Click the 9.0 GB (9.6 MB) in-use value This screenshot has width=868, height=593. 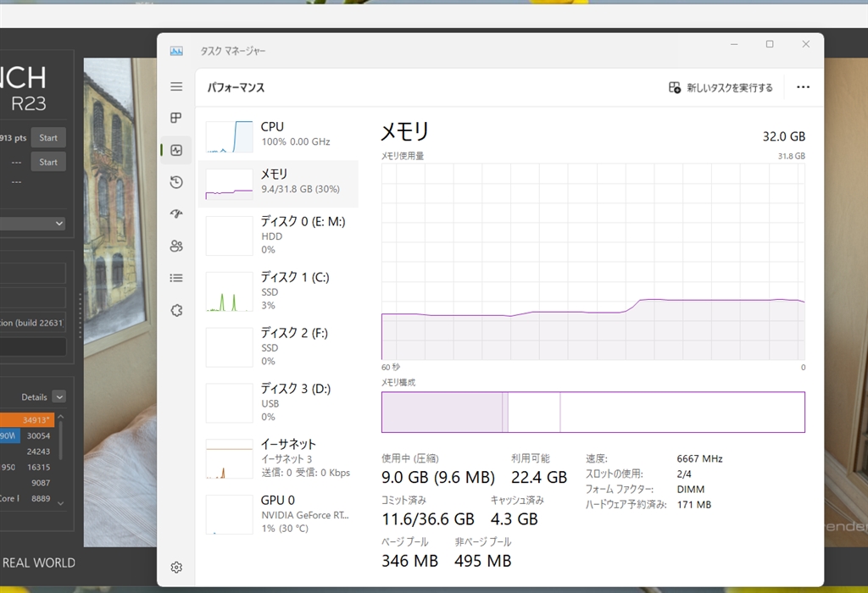coord(438,477)
